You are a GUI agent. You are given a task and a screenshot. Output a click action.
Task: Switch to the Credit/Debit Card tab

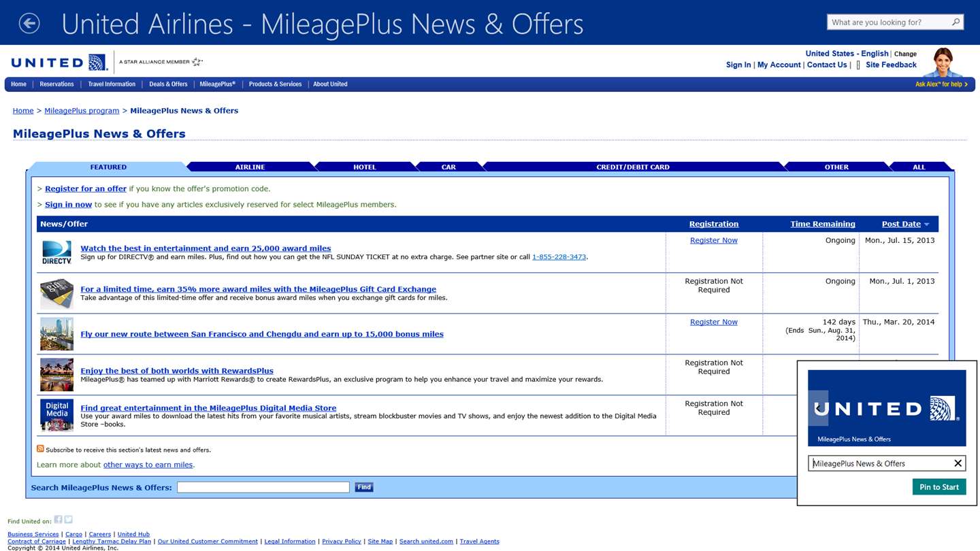[633, 167]
